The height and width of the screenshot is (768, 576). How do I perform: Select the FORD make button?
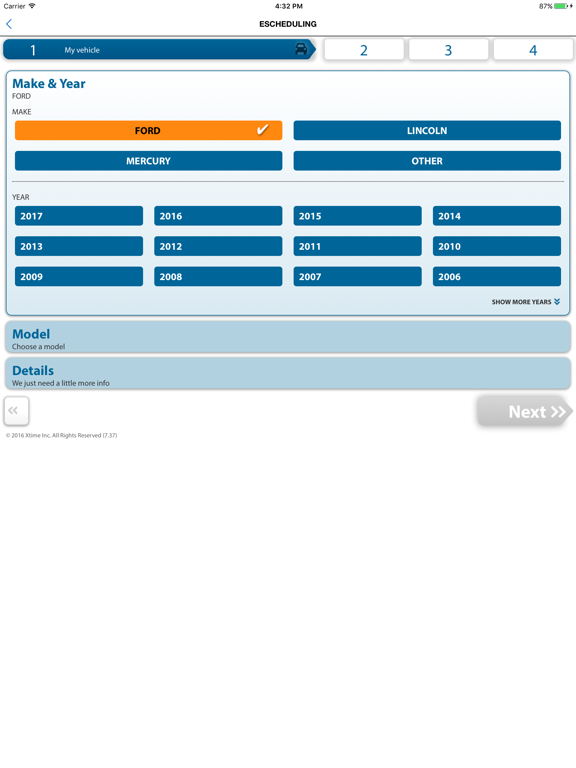pos(148,130)
